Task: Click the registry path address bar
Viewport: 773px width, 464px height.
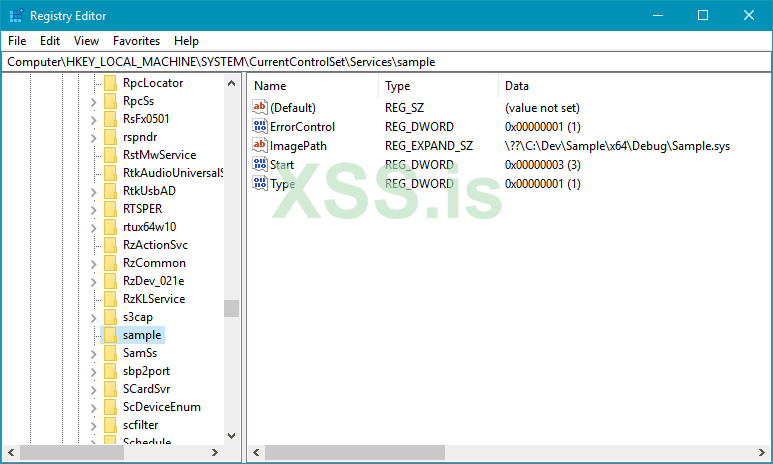Action: pos(386,62)
